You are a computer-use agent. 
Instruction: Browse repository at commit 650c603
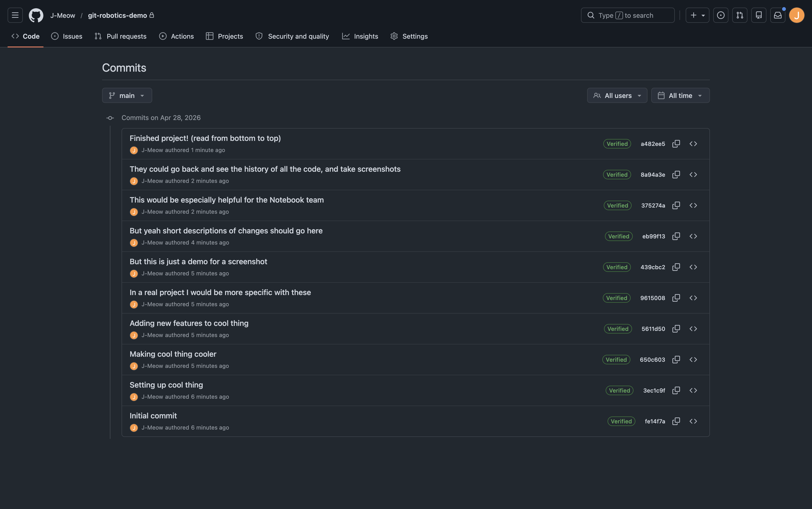pyautogui.click(x=693, y=360)
